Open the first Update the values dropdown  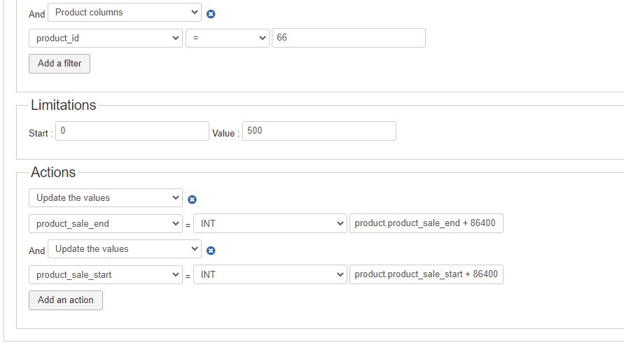106,198
